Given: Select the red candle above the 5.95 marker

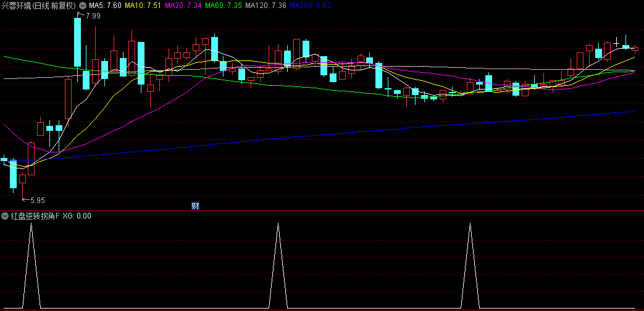Looking at the screenshot, I should (x=22, y=179).
